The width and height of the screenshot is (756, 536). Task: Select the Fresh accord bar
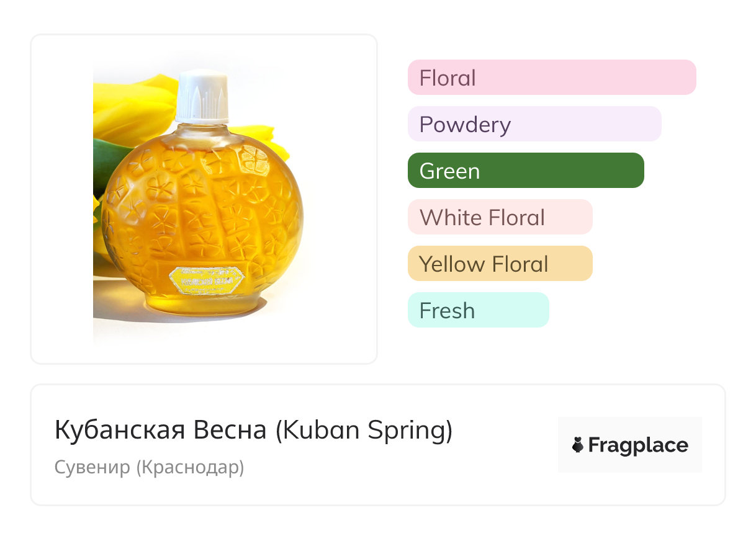478,310
